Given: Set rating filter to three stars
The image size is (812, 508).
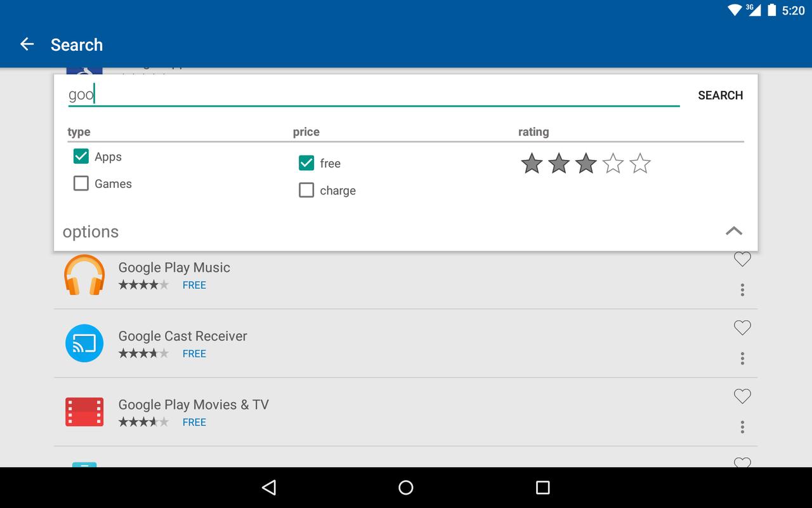Looking at the screenshot, I should coord(586,164).
